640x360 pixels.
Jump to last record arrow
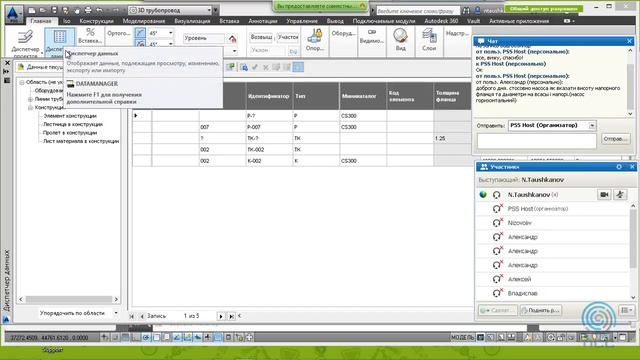[x=231, y=316]
